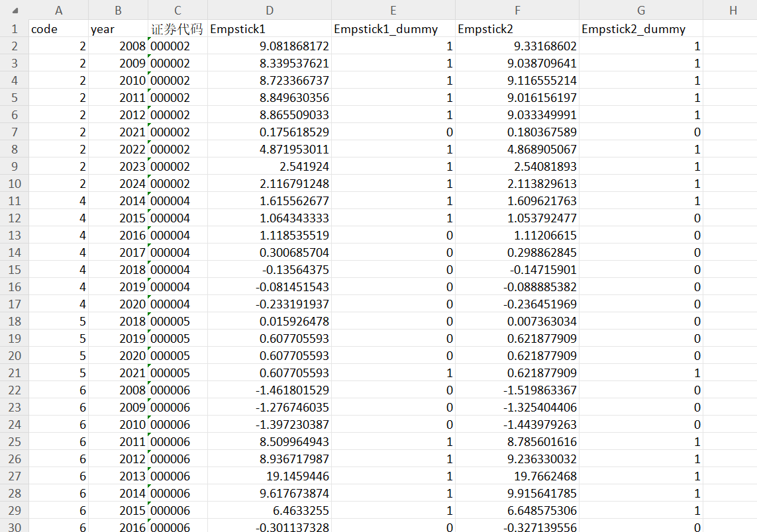Select cell with value 8.509964943
This screenshot has height=532, width=757.
point(270,442)
